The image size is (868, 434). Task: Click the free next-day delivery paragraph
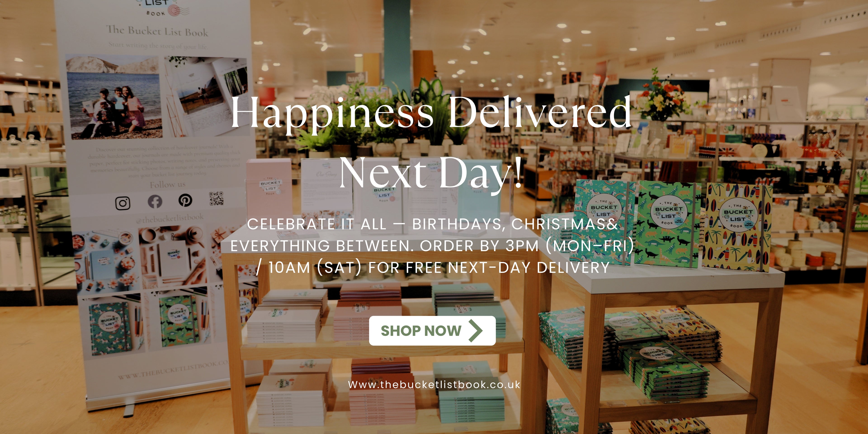432,246
